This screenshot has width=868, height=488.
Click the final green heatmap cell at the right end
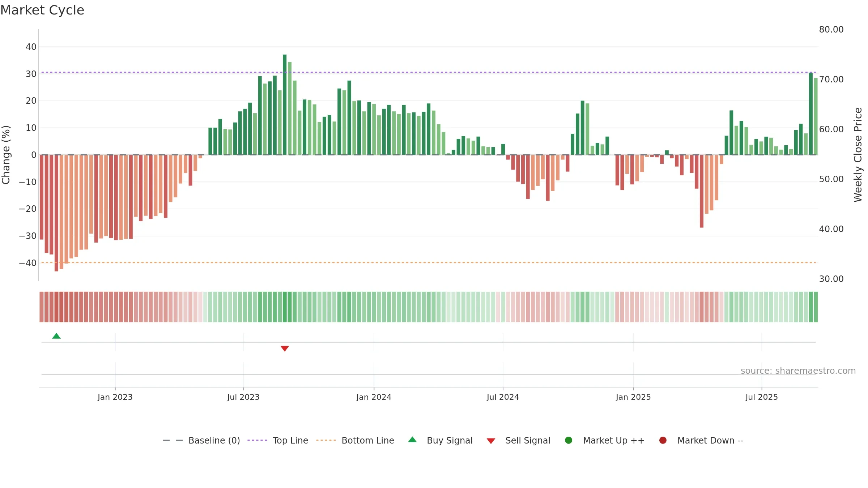coord(816,307)
